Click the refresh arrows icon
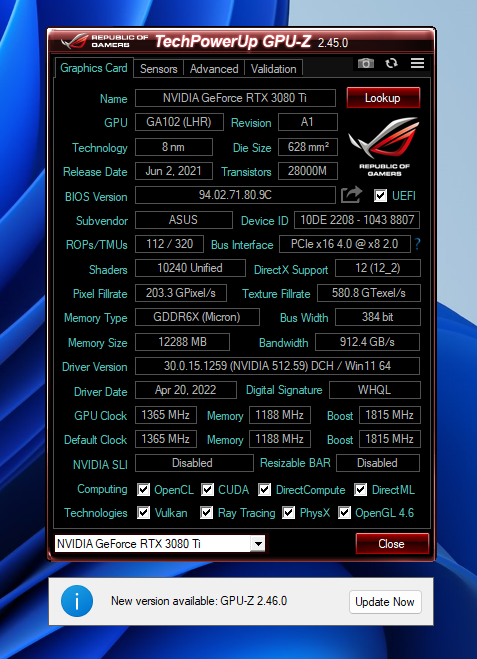The width and height of the screenshot is (477, 659). [x=391, y=63]
